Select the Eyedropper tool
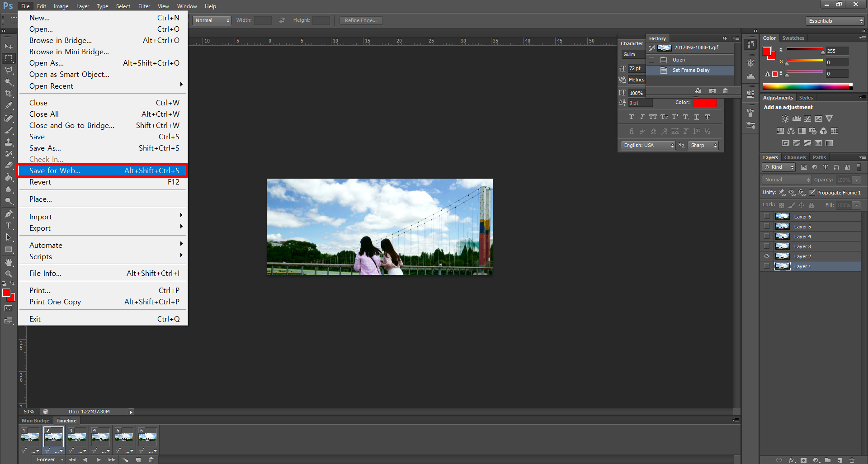Screen dimensions: 868x464 pos(9,106)
